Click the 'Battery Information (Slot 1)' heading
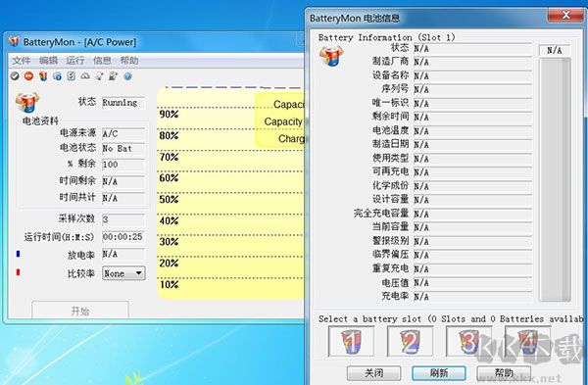 point(387,37)
